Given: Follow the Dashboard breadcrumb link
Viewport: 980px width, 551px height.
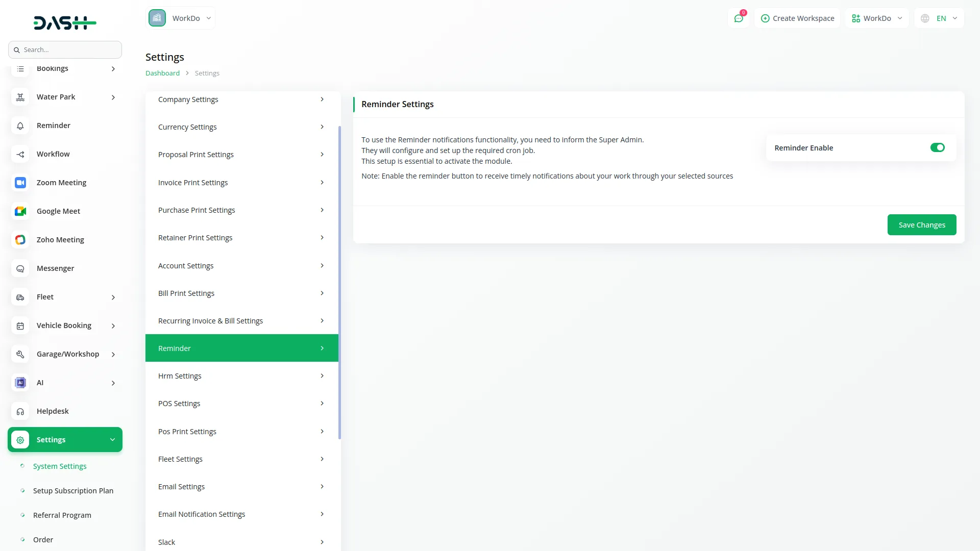Looking at the screenshot, I should pos(162,73).
